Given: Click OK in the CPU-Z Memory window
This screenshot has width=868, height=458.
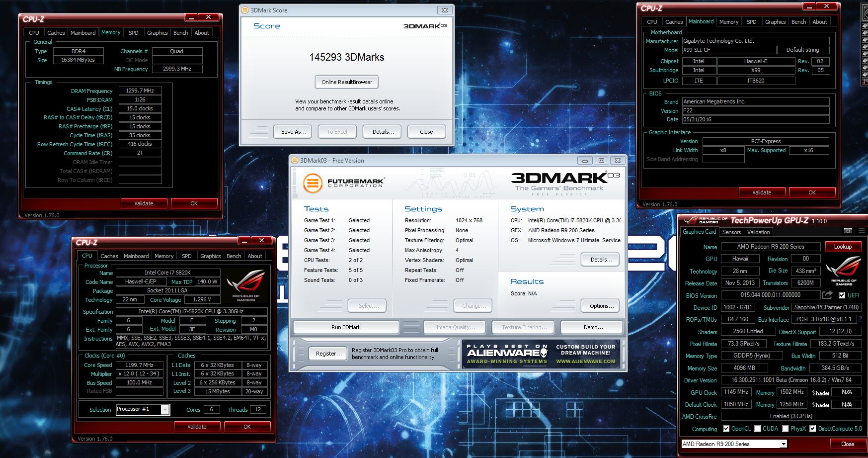Looking at the screenshot, I should (x=194, y=203).
